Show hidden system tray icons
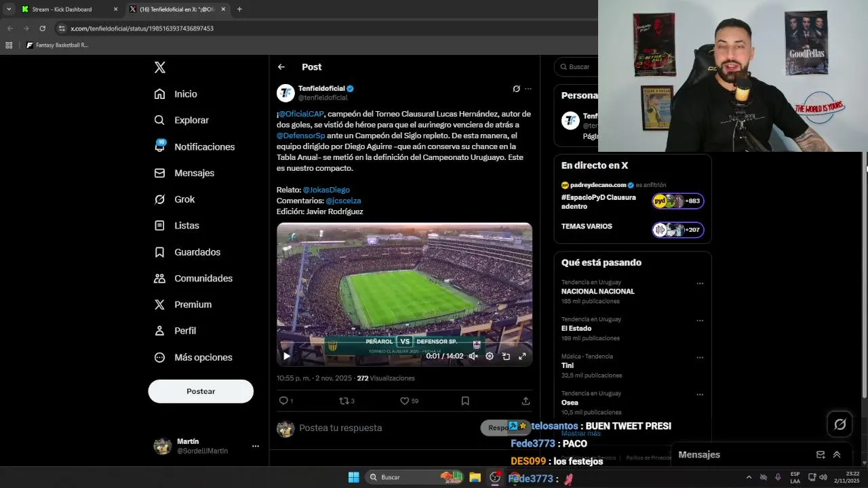The width and height of the screenshot is (868, 488). click(749, 477)
